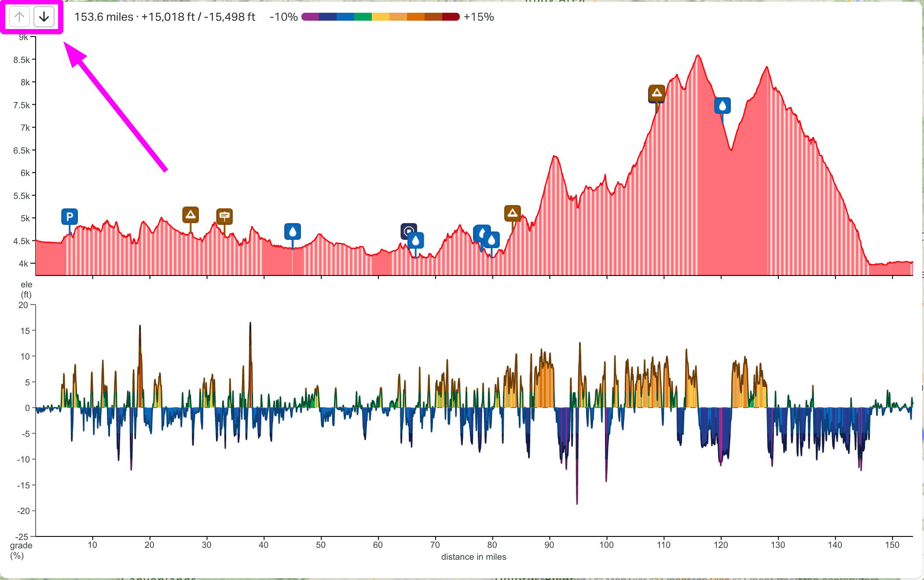Select the front water marker at mile 80
This screenshot has height=580, width=924.
pos(491,240)
